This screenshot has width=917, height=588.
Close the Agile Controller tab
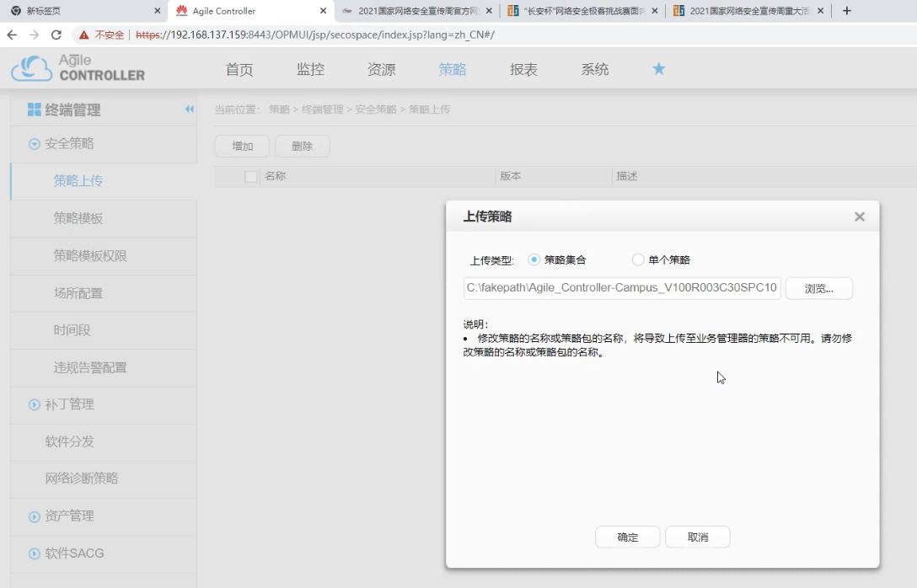point(323,10)
